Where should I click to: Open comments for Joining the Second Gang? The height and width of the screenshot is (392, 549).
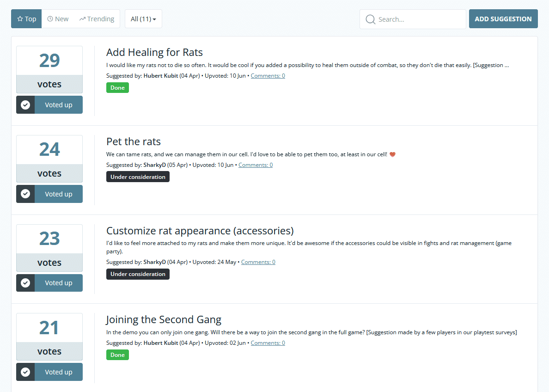[268, 343]
